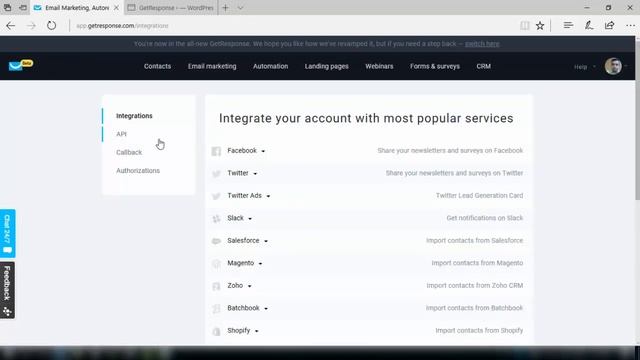Click 'Twitter Lead Generation Card' description
The height and width of the screenshot is (360, 640).
pos(479,196)
